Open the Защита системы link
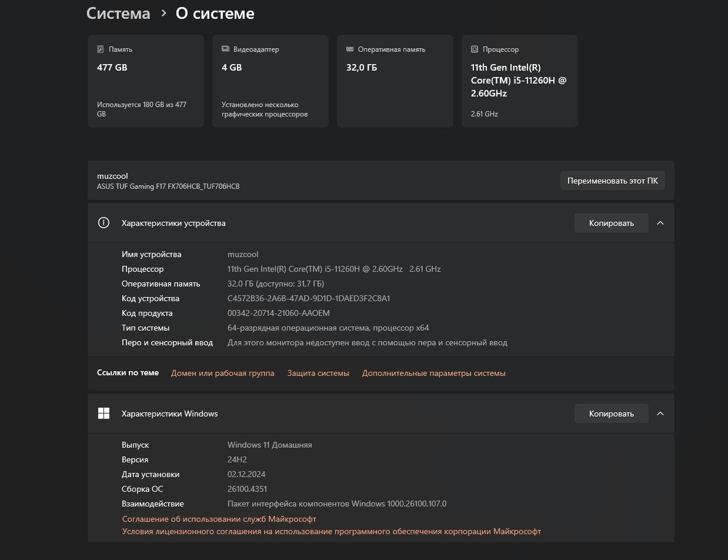The height and width of the screenshot is (560, 728). click(x=318, y=373)
